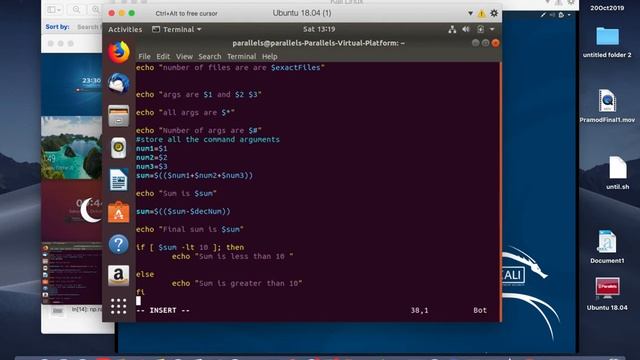The height and width of the screenshot is (360, 640).
Task: Click the else keyword line
Action: click(x=145, y=274)
